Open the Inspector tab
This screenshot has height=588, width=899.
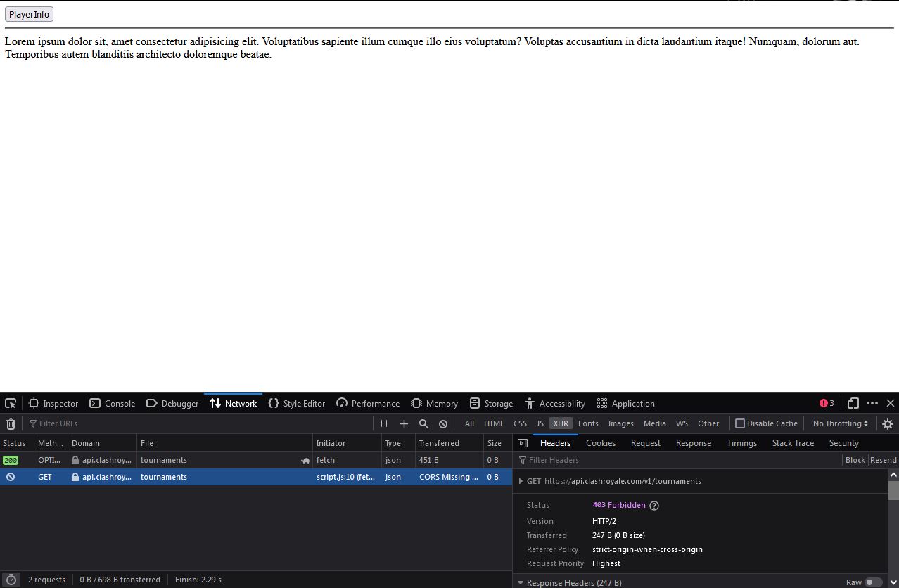click(x=53, y=403)
